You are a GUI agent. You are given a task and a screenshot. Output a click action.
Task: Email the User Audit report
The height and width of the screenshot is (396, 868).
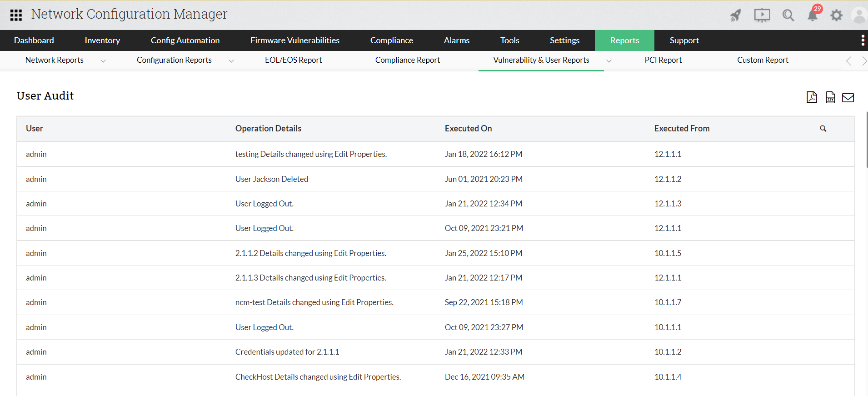(x=848, y=97)
